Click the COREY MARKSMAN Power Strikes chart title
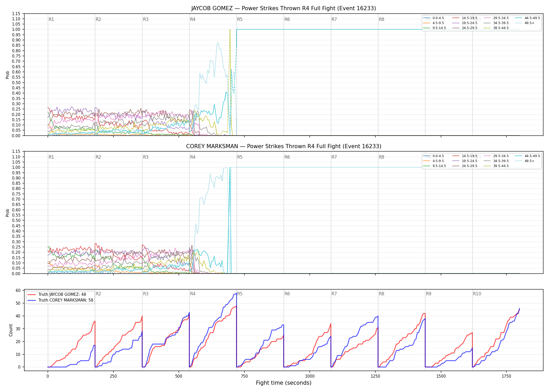This screenshot has height=392, width=549. click(x=284, y=146)
